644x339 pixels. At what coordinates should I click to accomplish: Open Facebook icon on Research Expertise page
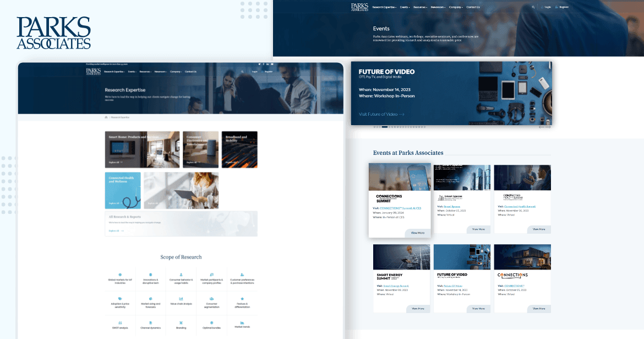click(x=263, y=64)
